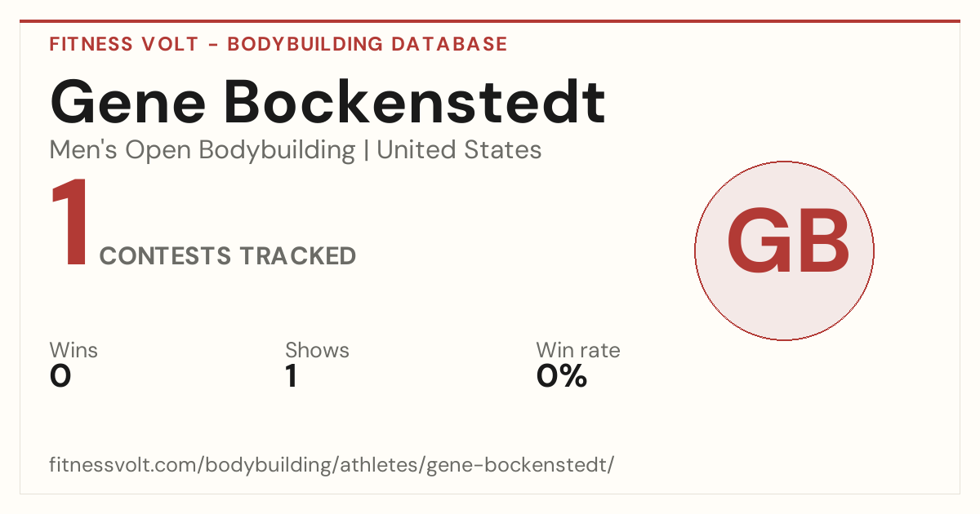Image resolution: width=980 pixels, height=514 pixels.
Task: Click the 0% win rate value
Action: [562, 376]
